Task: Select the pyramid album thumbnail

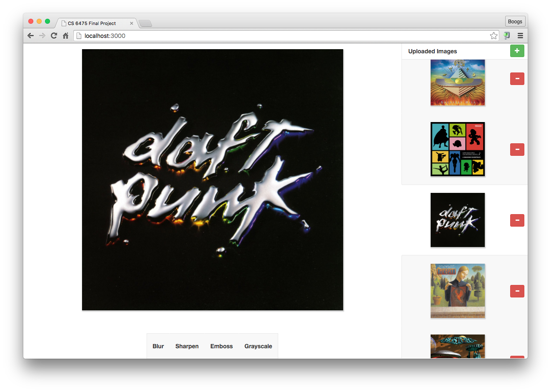Action: pos(458,82)
